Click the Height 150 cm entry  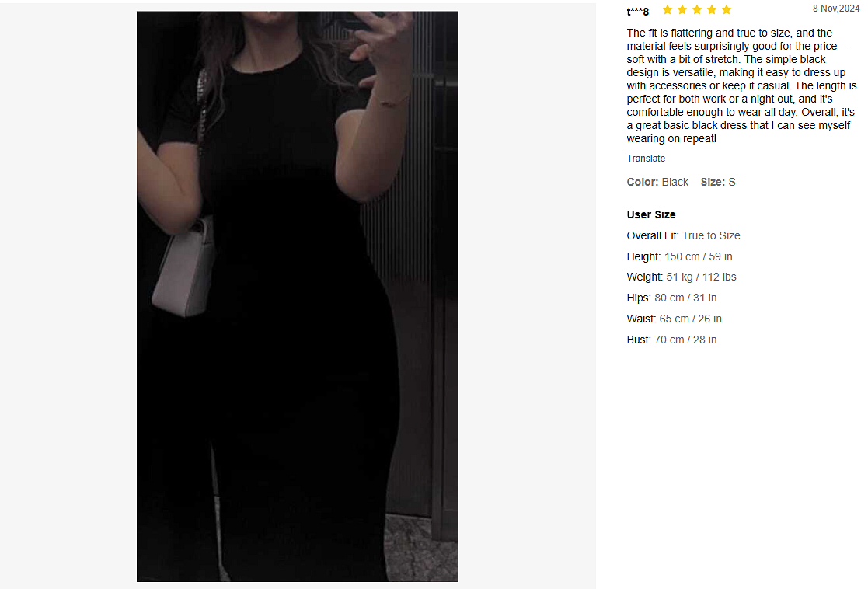[x=679, y=257]
